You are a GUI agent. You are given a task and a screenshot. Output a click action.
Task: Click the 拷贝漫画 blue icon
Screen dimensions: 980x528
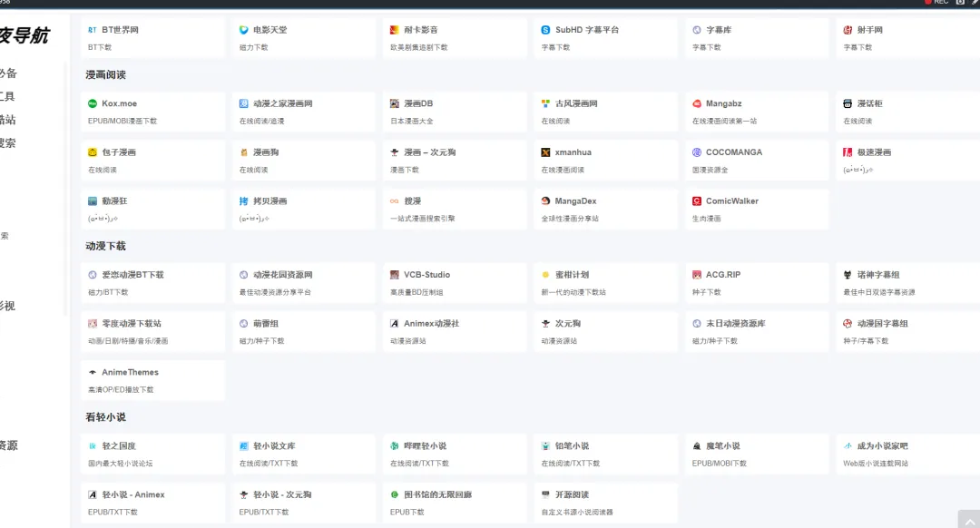tap(244, 201)
